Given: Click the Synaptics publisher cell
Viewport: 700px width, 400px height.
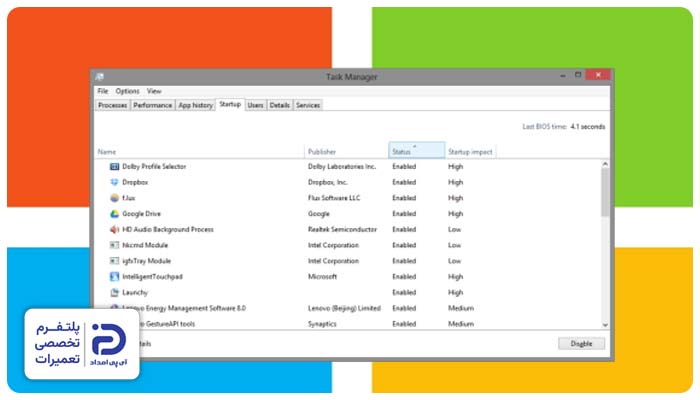Looking at the screenshot, I should tap(322, 324).
